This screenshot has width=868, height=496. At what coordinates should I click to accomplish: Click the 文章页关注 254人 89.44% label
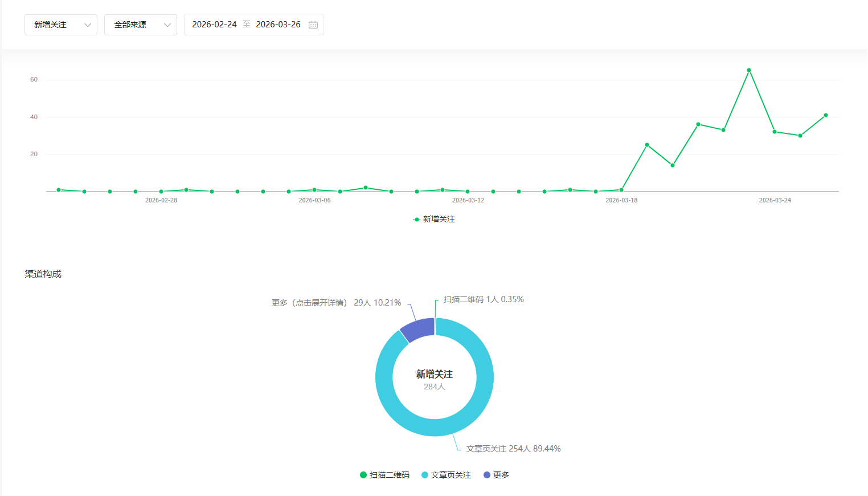pos(513,449)
